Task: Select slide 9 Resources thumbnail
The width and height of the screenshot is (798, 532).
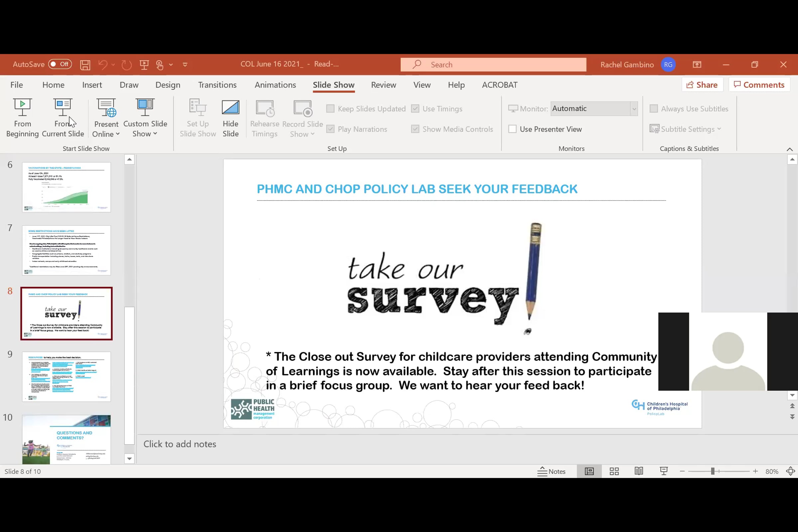Action: (x=66, y=377)
